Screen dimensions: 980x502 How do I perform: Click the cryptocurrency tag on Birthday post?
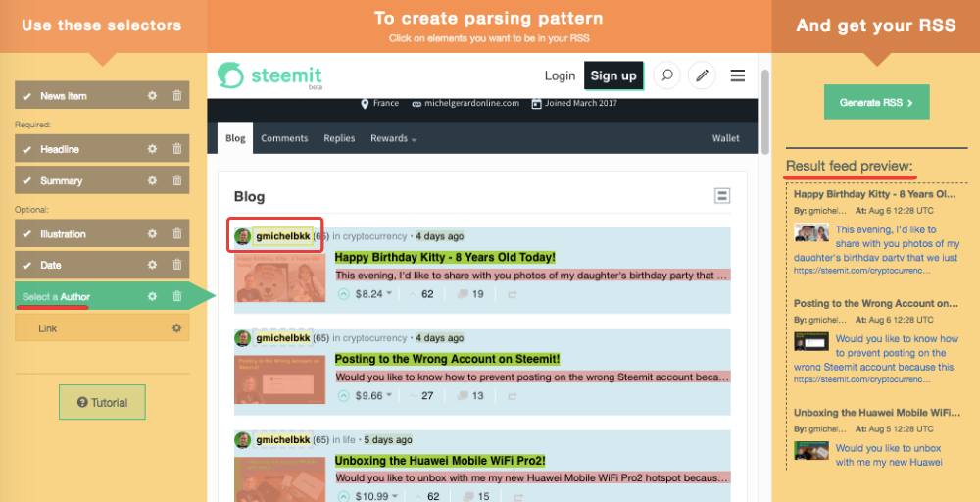coord(374,236)
